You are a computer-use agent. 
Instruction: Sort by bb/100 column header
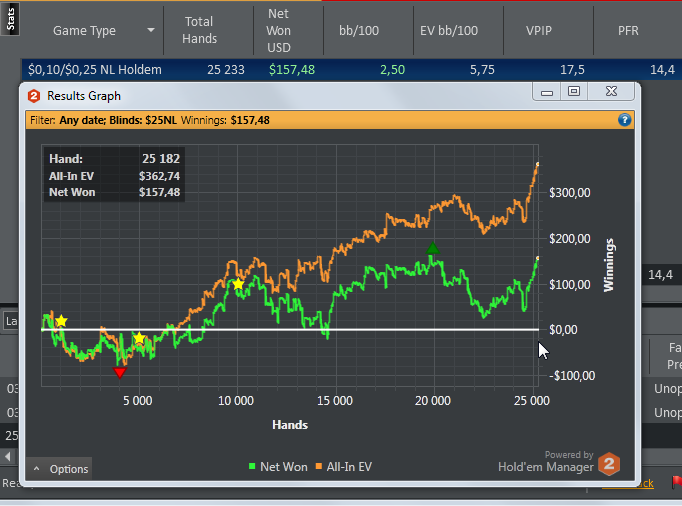coord(359,30)
